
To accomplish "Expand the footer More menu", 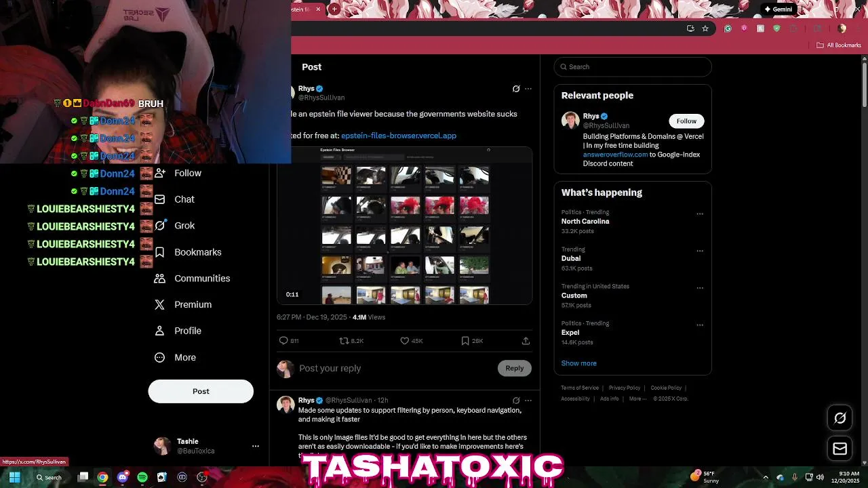I will [x=637, y=399].
